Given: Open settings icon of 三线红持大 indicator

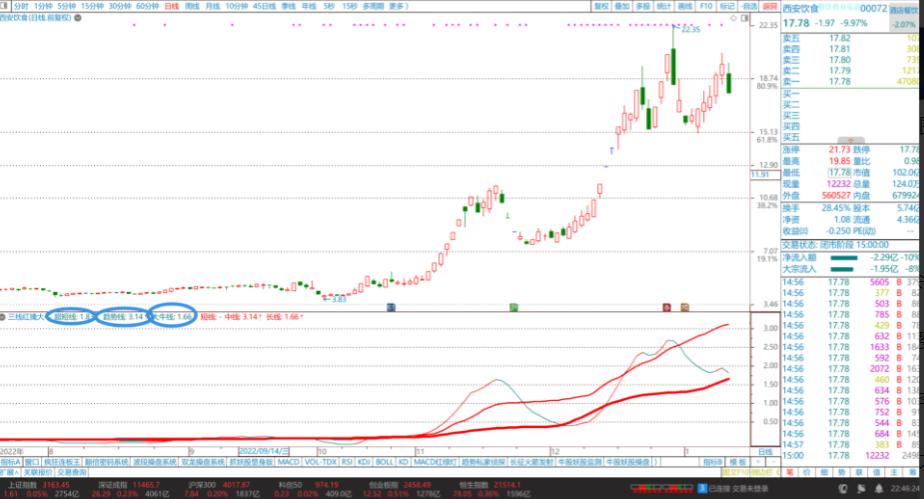Looking at the screenshot, I should (3, 317).
